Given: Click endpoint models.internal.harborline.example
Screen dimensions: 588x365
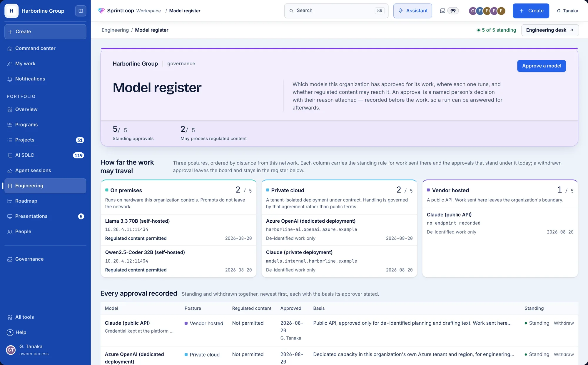Looking at the screenshot, I should pyautogui.click(x=311, y=261).
